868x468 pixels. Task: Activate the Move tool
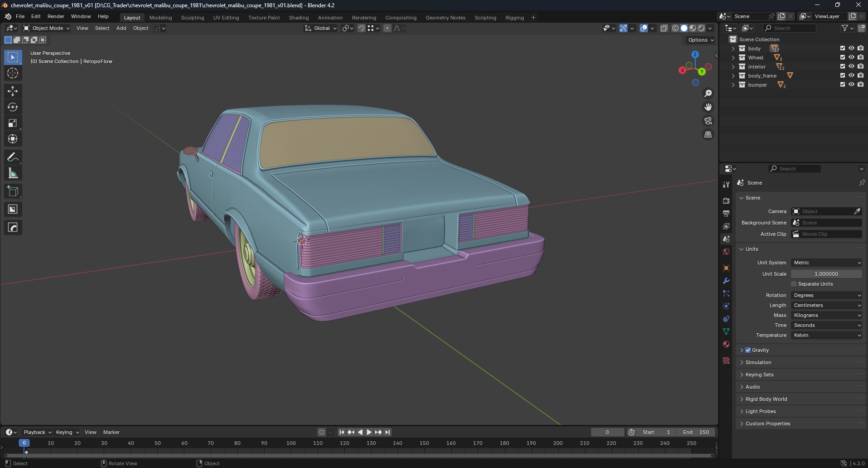[13, 91]
